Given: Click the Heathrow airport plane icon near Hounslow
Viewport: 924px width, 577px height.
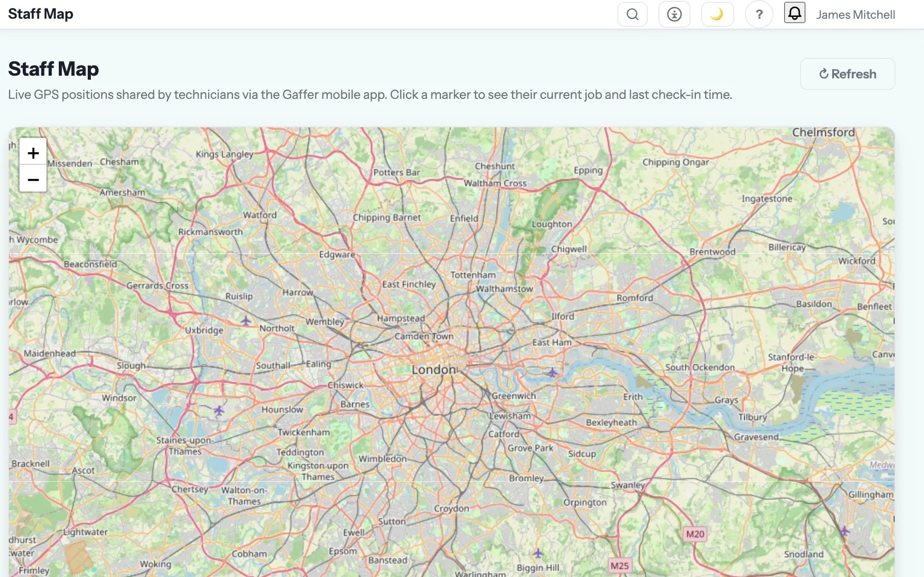Looking at the screenshot, I should (218, 410).
